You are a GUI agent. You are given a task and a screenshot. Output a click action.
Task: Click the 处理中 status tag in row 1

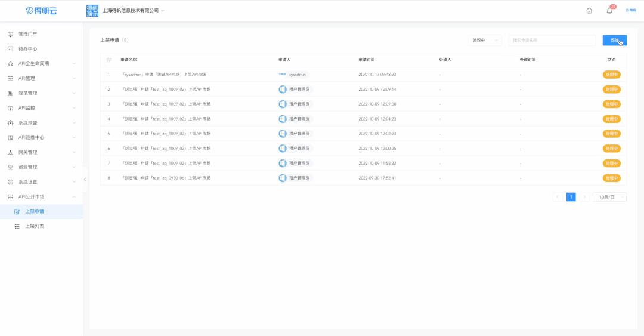click(x=612, y=75)
